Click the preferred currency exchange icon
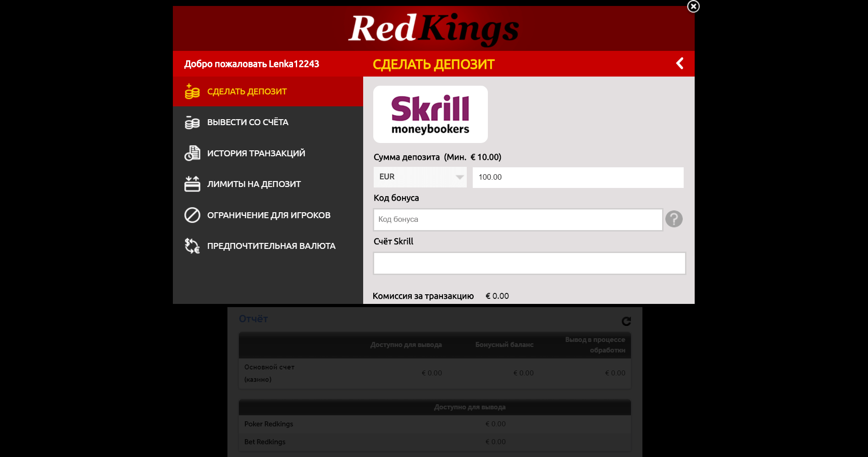The width and height of the screenshot is (868, 457). 192,246
